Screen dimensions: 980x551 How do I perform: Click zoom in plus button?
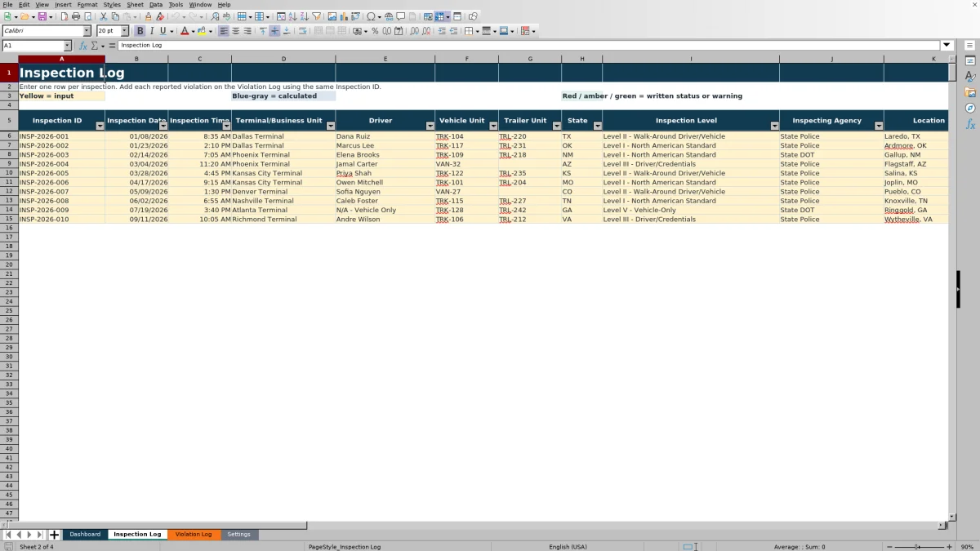pyautogui.click(x=948, y=547)
